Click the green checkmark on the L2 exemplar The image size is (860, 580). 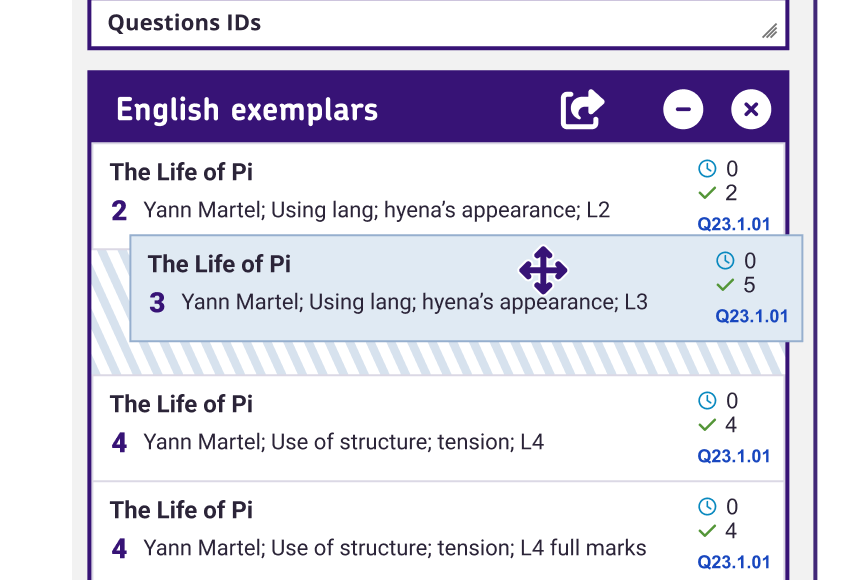point(707,193)
